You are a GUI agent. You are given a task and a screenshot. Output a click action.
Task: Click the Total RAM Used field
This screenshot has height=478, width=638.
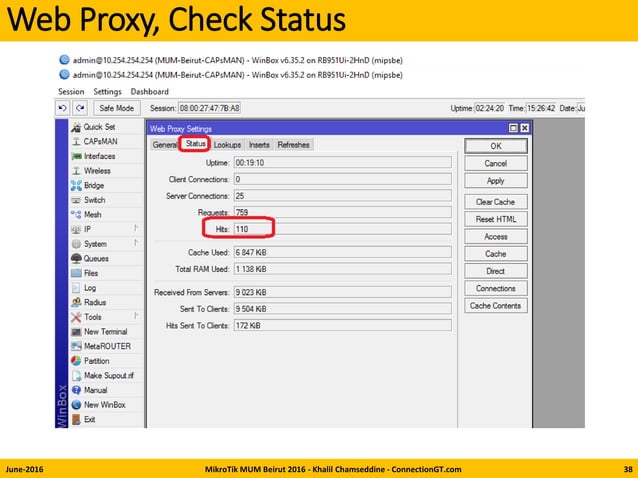343,269
